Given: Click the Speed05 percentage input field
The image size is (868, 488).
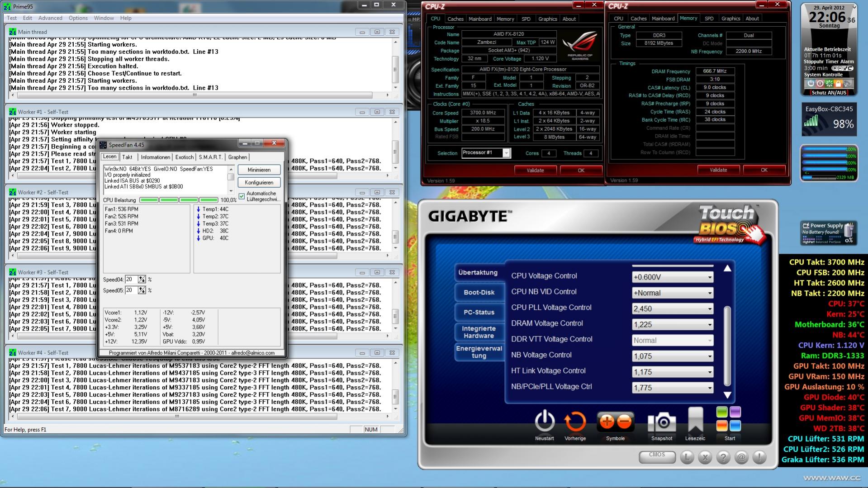Looking at the screenshot, I should [132, 290].
